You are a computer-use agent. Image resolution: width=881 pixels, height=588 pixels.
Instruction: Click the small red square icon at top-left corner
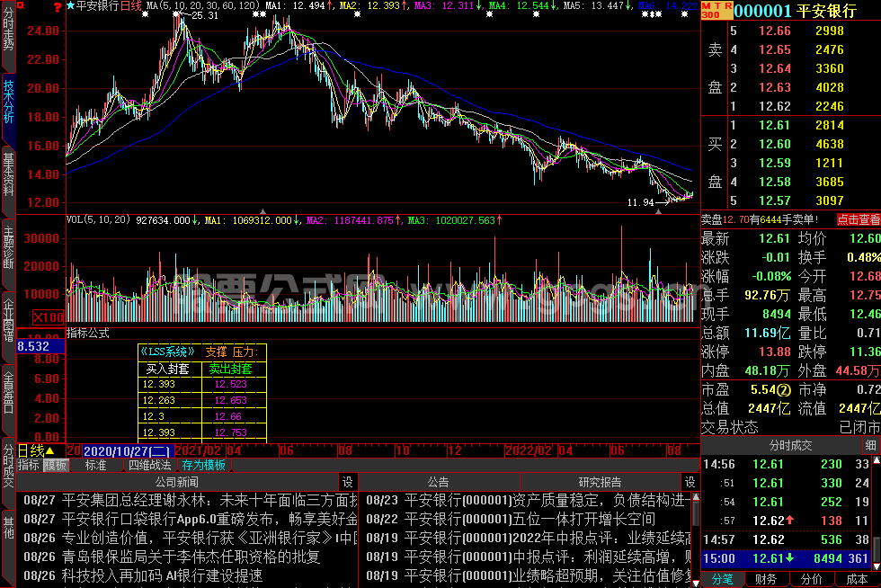[x=21, y=5]
